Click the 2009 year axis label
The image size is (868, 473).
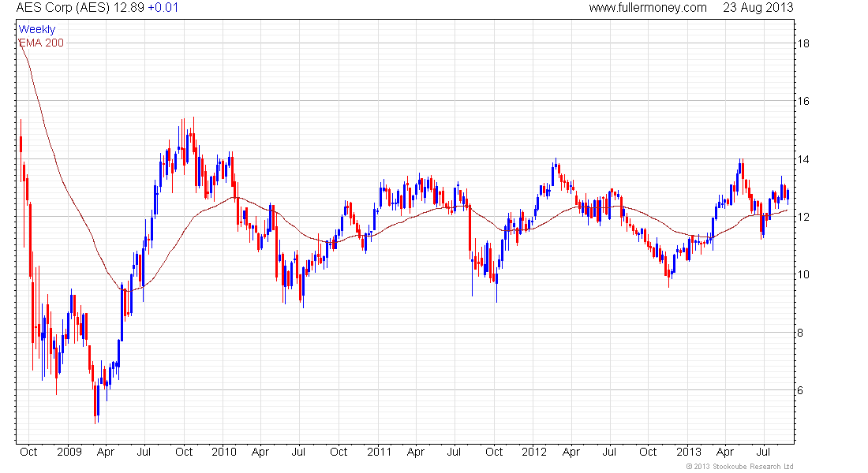tap(69, 452)
